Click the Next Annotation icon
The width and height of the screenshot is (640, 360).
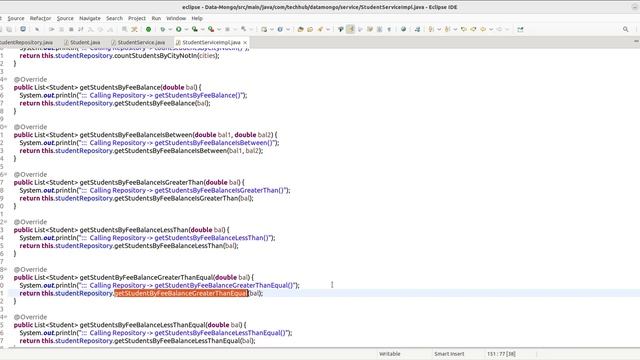click(x=431, y=29)
